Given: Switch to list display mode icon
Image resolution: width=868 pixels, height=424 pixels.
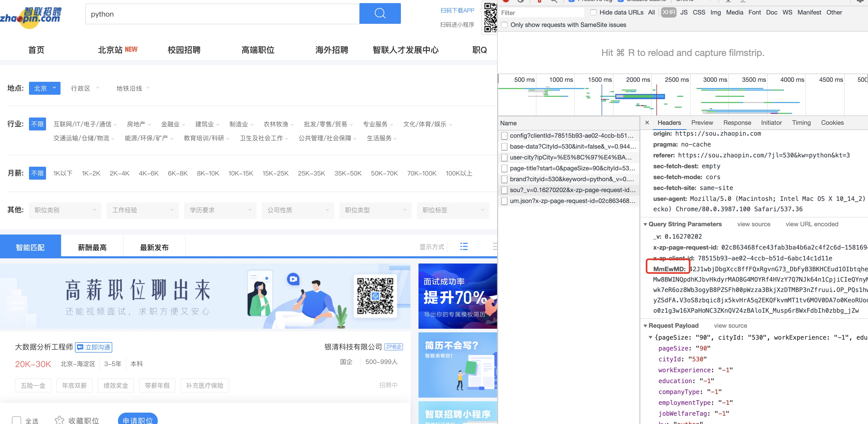Looking at the screenshot, I should coord(464,247).
